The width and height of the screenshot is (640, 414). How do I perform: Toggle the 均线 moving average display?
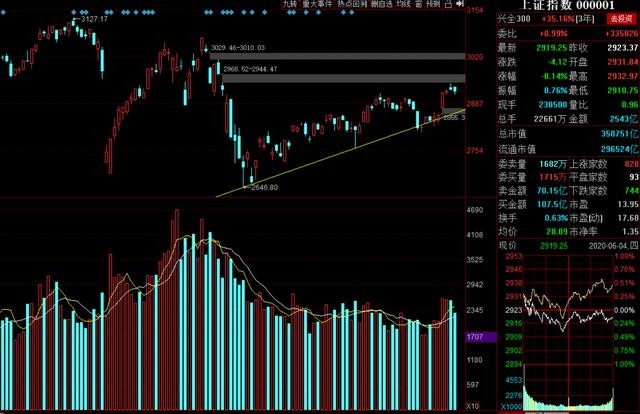403,4
